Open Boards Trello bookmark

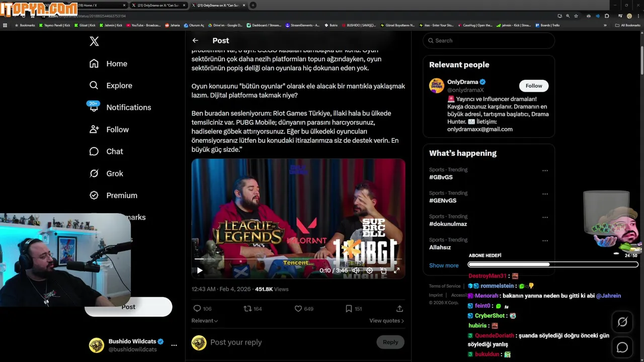[x=547, y=25]
